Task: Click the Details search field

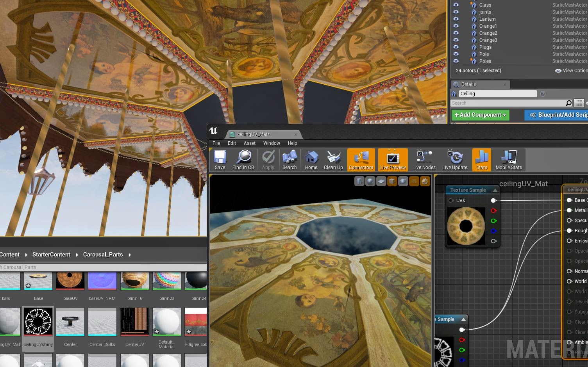Action: pos(508,103)
